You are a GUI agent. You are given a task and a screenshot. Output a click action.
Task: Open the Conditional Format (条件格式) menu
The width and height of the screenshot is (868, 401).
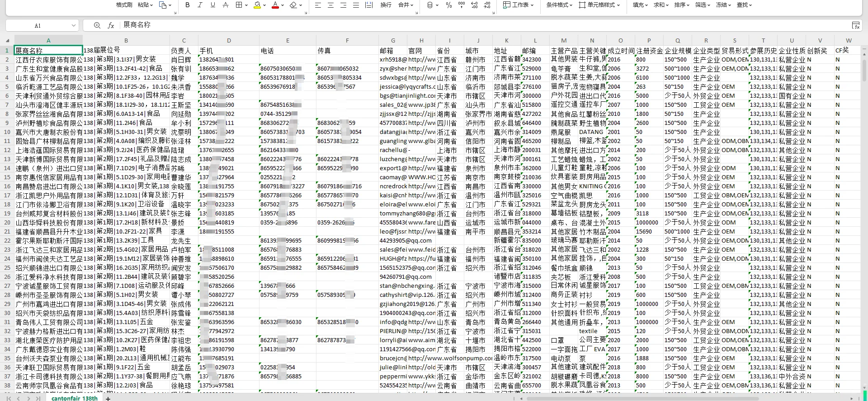559,5
